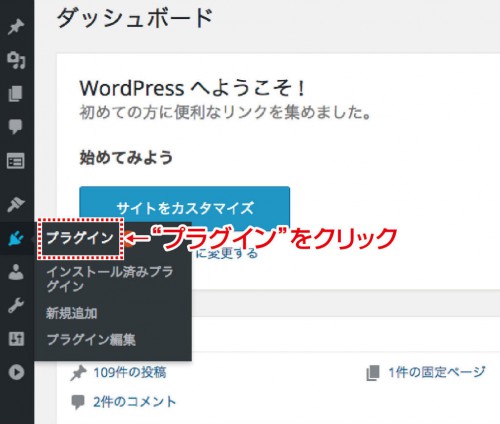Click the サイトをカスタマイズ button
Image resolution: width=500 pixels, height=424 pixels.
pos(184,208)
